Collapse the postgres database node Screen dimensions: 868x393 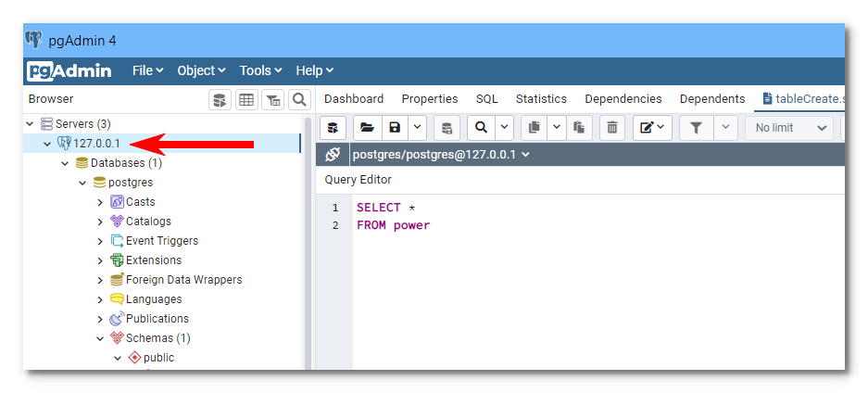click(x=82, y=183)
